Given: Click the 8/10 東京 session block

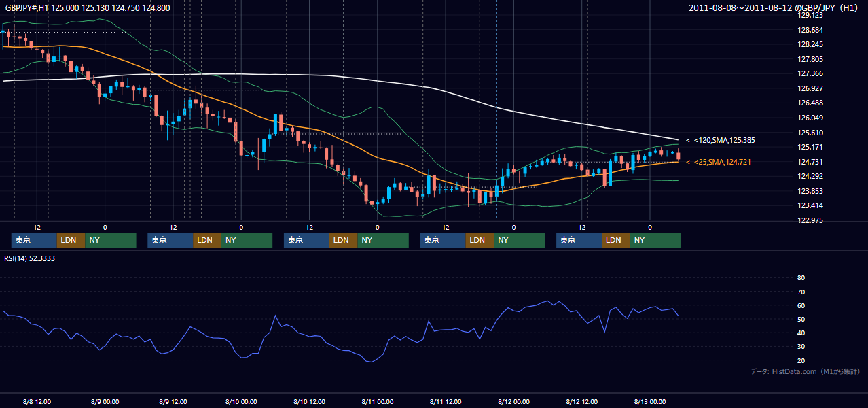Looking at the screenshot, I should tap(306, 240).
